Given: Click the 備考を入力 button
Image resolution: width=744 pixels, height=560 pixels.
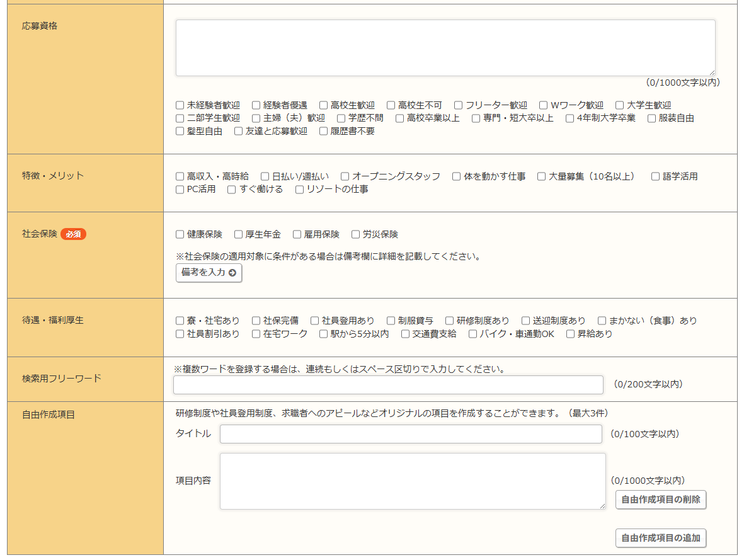Looking at the screenshot, I should [x=209, y=273].
